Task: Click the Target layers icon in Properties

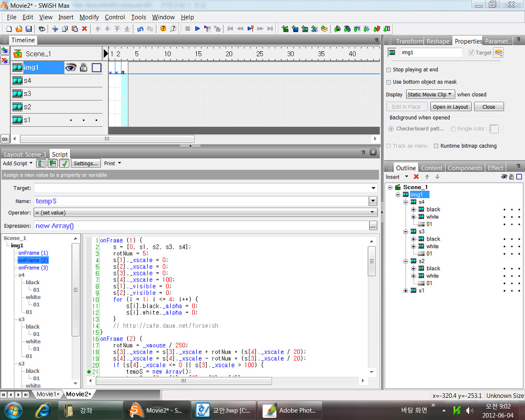Action: (498, 53)
